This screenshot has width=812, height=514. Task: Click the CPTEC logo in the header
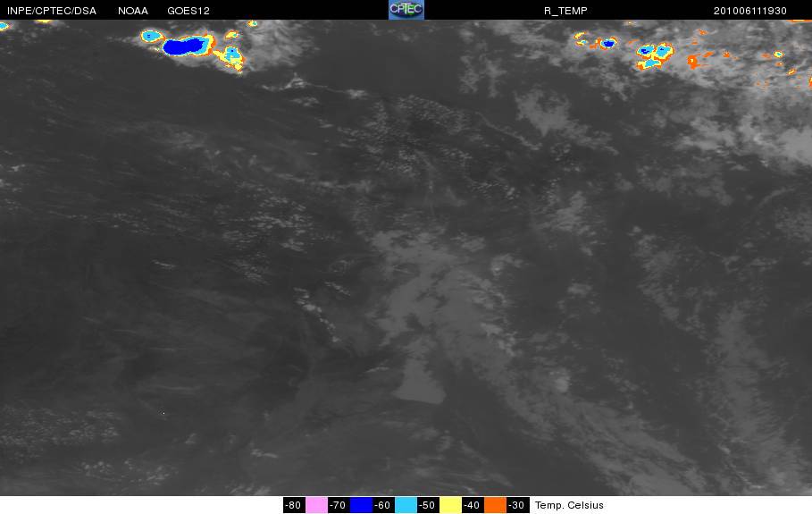[406, 10]
